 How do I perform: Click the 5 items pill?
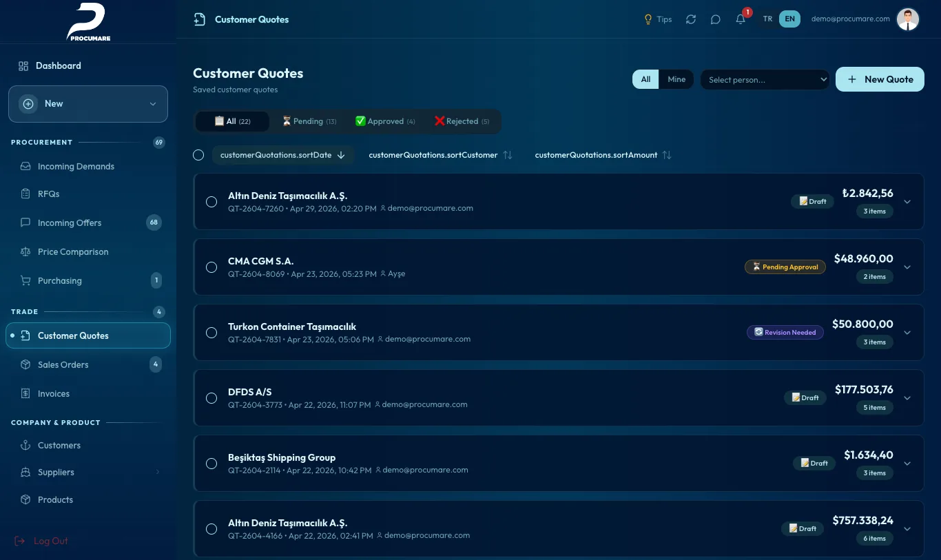[875, 408]
